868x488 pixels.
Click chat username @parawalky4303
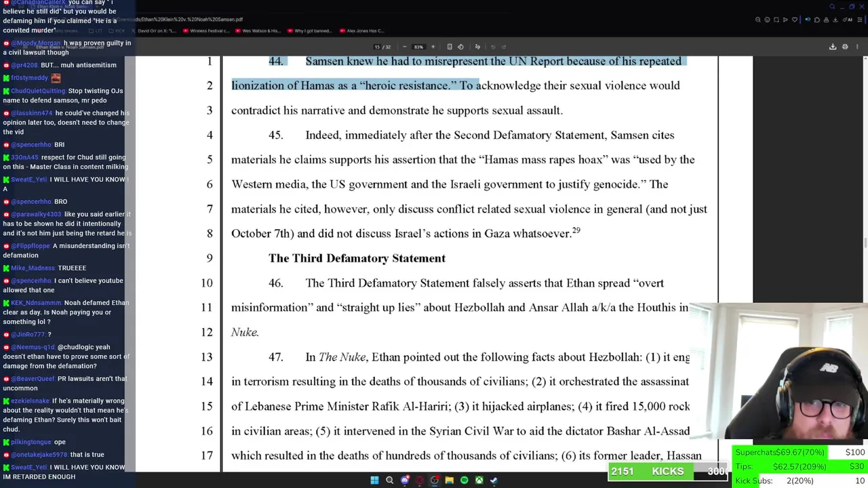[36, 214]
